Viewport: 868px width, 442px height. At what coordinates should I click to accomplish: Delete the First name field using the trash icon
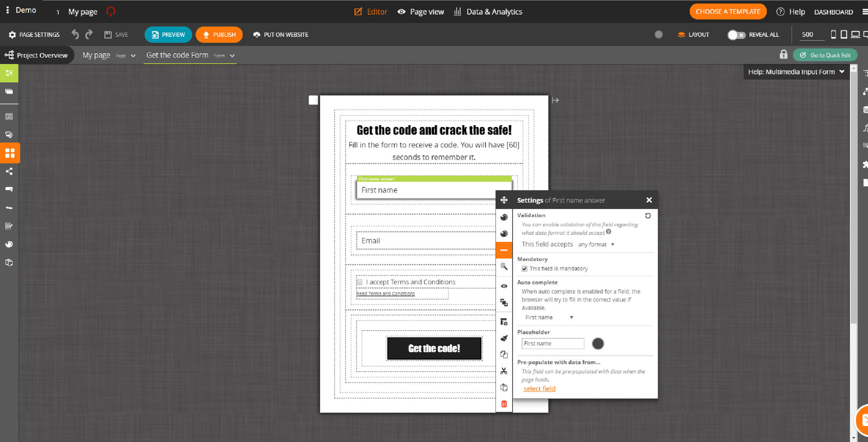click(x=504, y=404)
